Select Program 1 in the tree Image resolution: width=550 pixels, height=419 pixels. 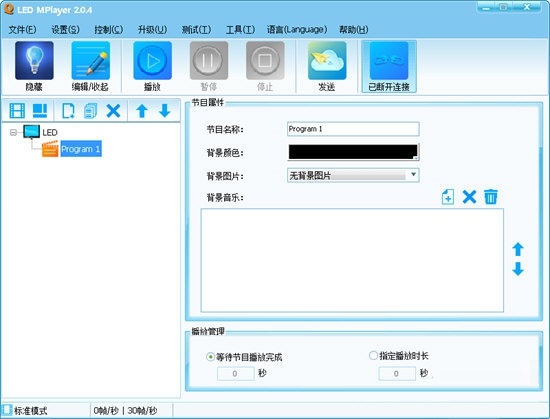click(81, 149)
